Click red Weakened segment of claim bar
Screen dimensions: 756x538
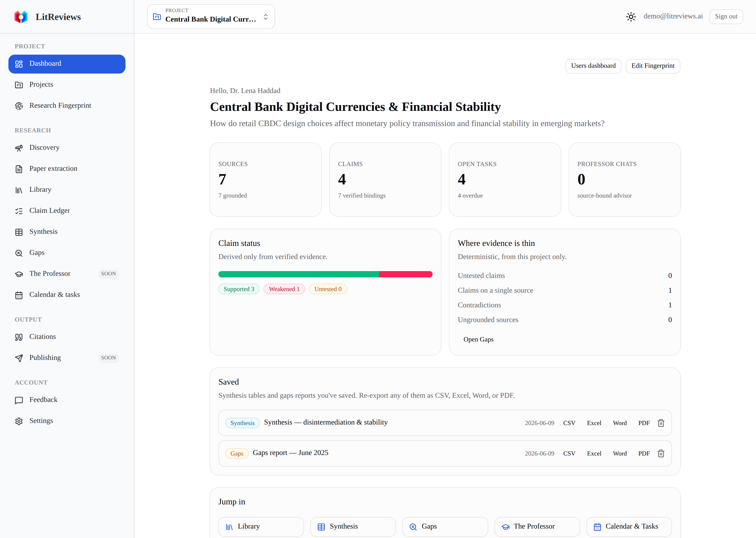point(406,274)
